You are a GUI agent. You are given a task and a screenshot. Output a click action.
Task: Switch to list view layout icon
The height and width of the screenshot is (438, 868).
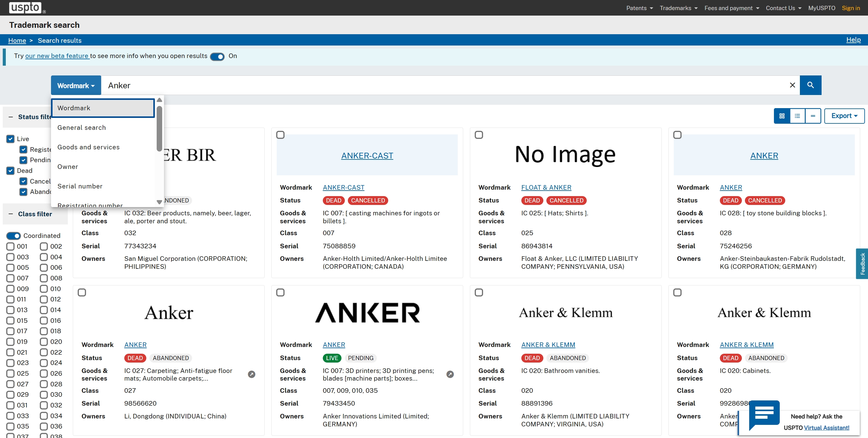pos(797,116)
